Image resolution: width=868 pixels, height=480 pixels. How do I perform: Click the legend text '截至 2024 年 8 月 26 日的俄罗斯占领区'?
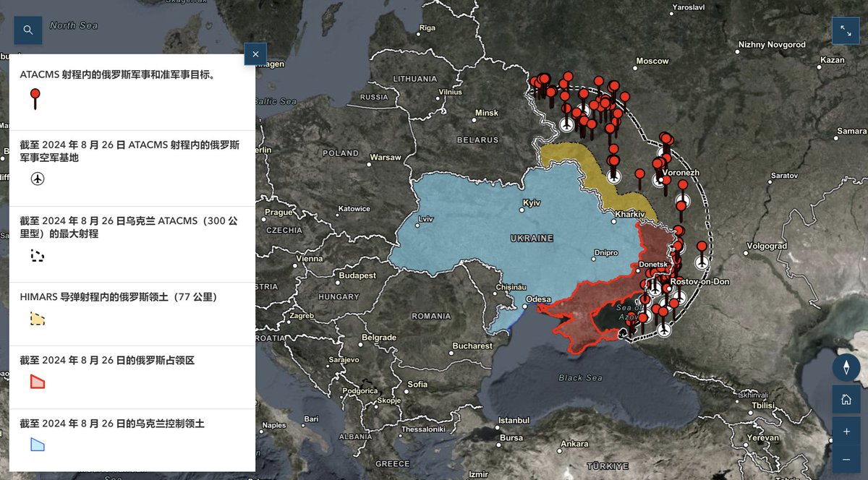(x=107, y=360)
